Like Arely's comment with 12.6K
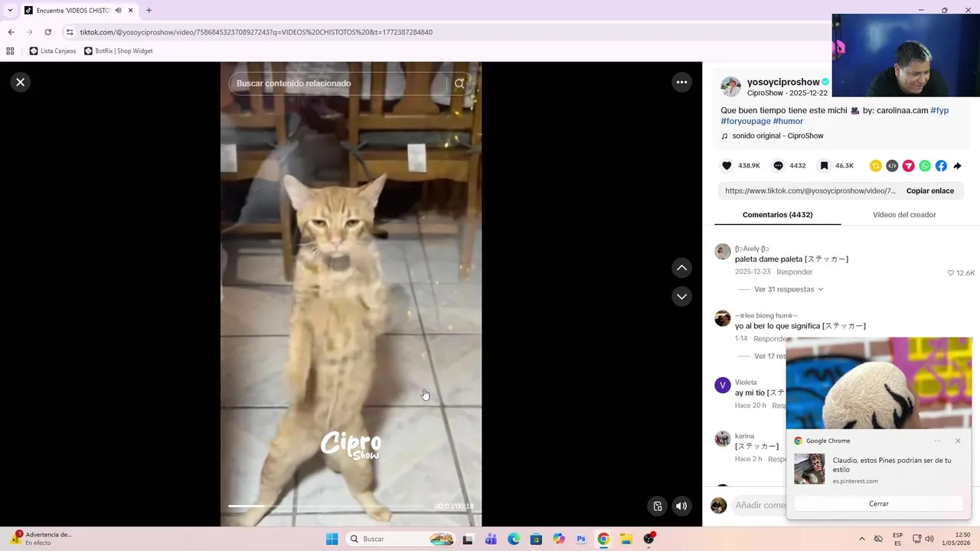The height and width of the screenshot is (551, 980). (951, 272)
